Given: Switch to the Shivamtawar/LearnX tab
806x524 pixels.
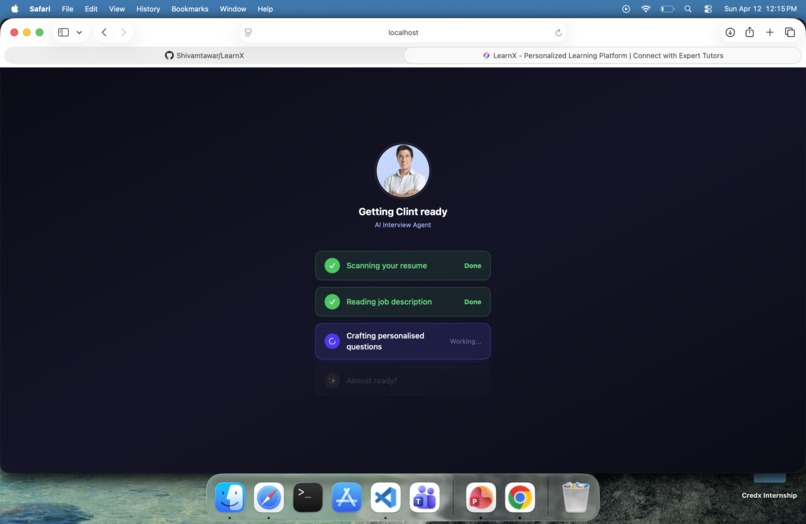Looking at the screenshot, I should (x=204, y=56).
